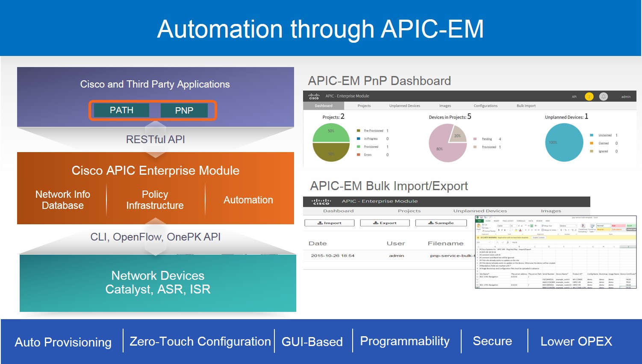This screenshot has width=642, height=364.
Task: Click the teal Unplanned Devices pie chart
Action: pyautogui.click(x=564, y=143)
